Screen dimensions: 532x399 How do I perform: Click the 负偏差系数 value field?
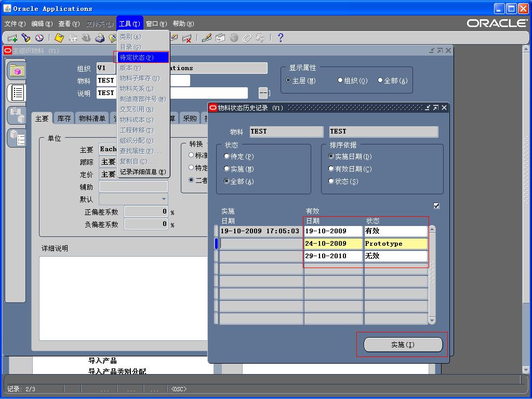[146, 224]
